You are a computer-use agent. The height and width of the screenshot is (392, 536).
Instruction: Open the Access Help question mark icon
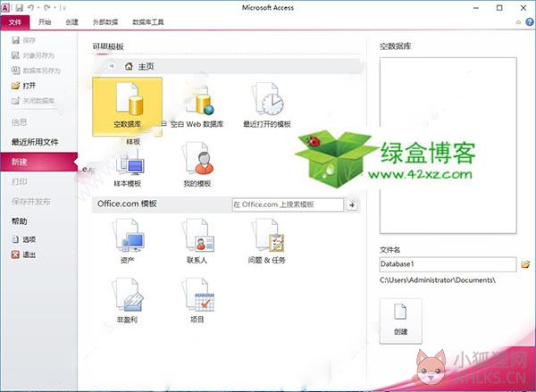[x=530, y=22]
